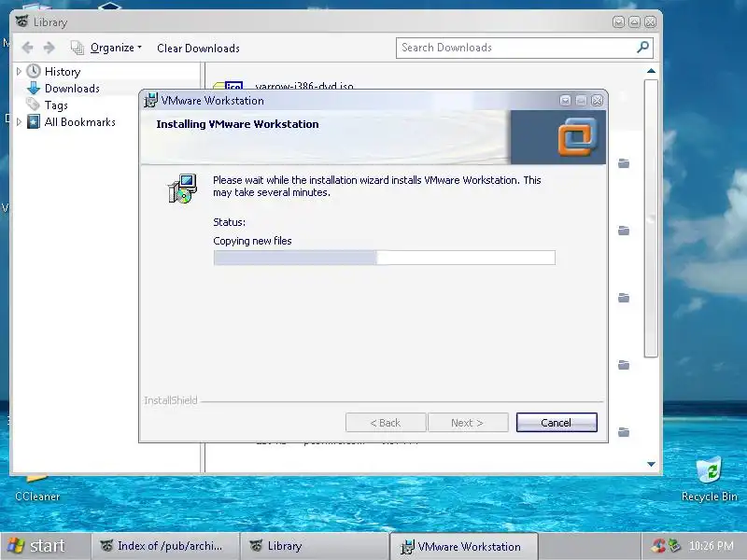Screen dimensions: 747x560
Task: Open Recycle Bin desktop icon
Action: click(x=710, y=478)
